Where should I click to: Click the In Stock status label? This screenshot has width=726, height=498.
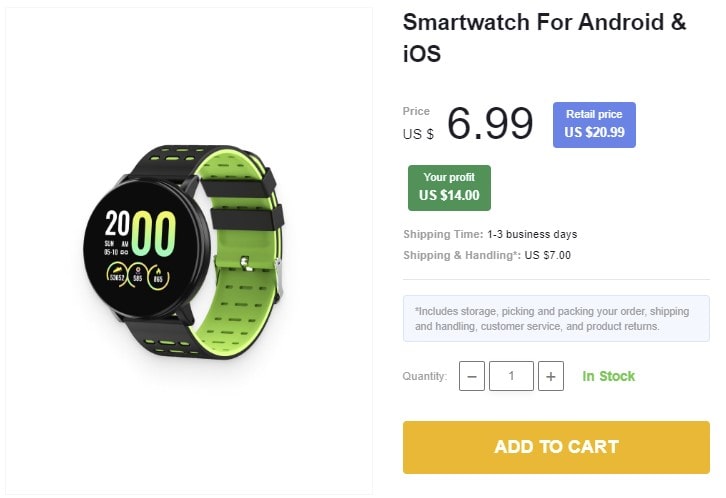608,376
